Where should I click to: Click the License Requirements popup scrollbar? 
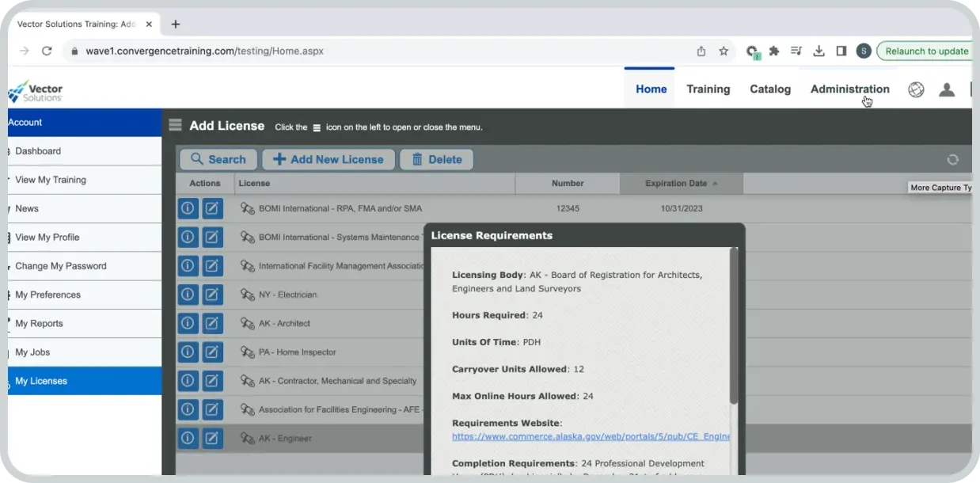click(x=734, y=325)
